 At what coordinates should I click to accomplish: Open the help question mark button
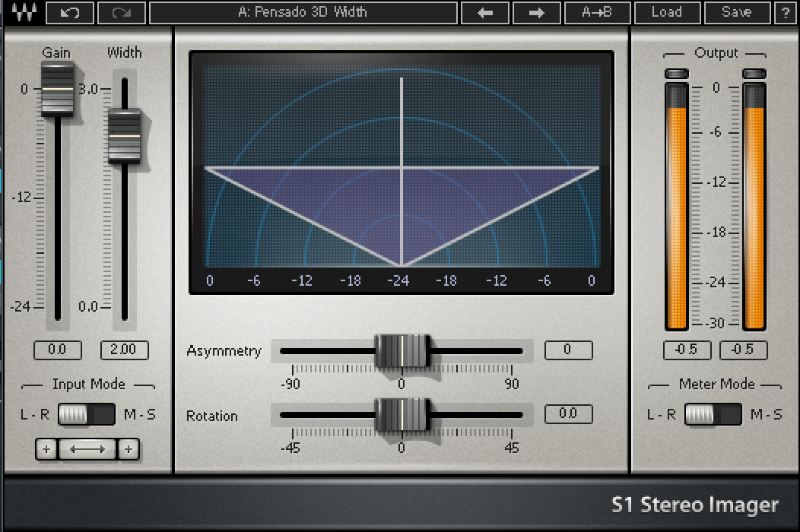point(786,12)
